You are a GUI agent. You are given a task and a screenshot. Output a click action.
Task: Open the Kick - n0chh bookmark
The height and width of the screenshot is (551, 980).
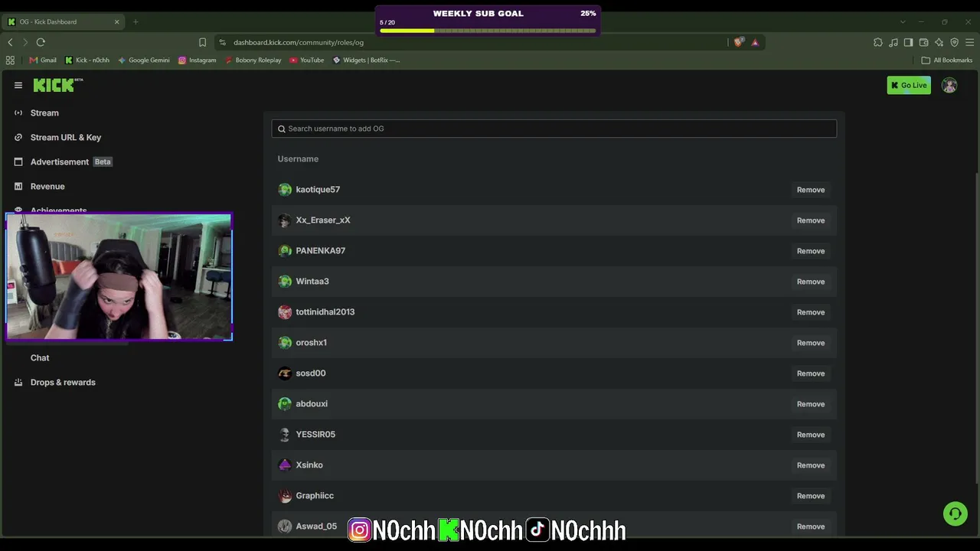pyautogui.click(x=87, y=60)
